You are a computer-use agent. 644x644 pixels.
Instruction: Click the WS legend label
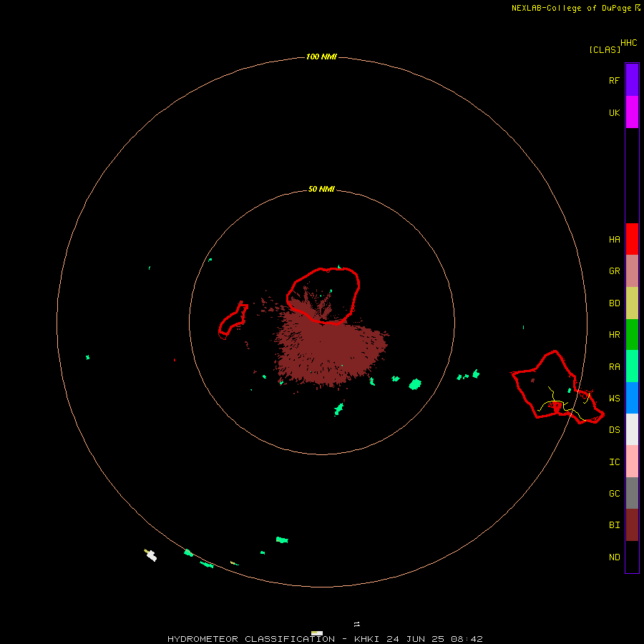(614, 398)
